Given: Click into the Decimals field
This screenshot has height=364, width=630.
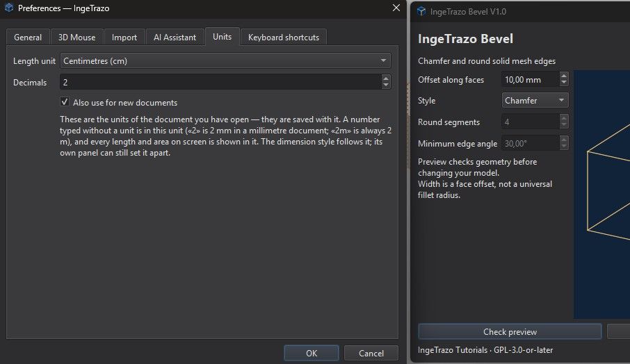Looking at the screenshot, I should click(x=220, y=82).
